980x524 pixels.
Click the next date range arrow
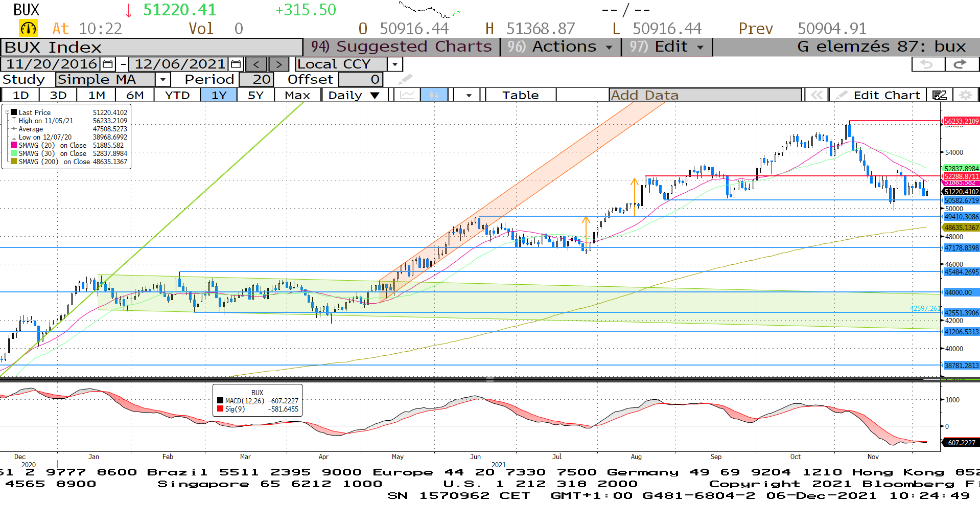click(278, 64)
